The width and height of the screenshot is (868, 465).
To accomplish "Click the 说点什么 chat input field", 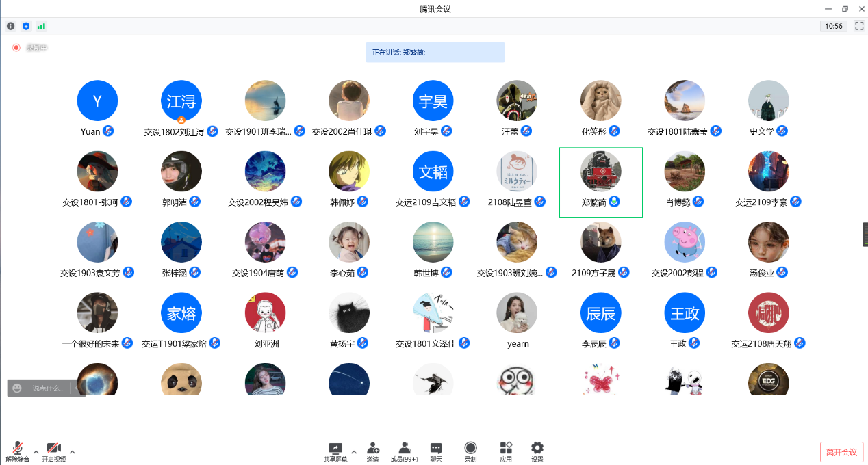I will (49, 388).
